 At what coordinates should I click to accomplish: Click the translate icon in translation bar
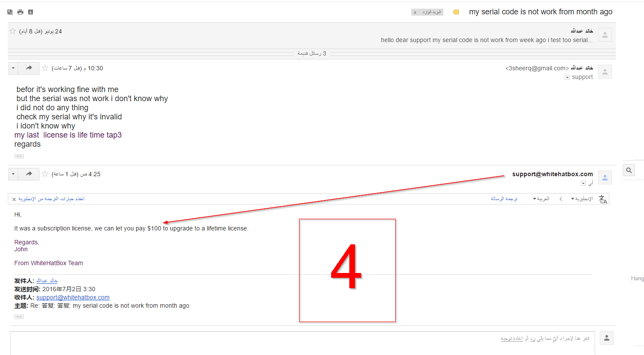603,199
